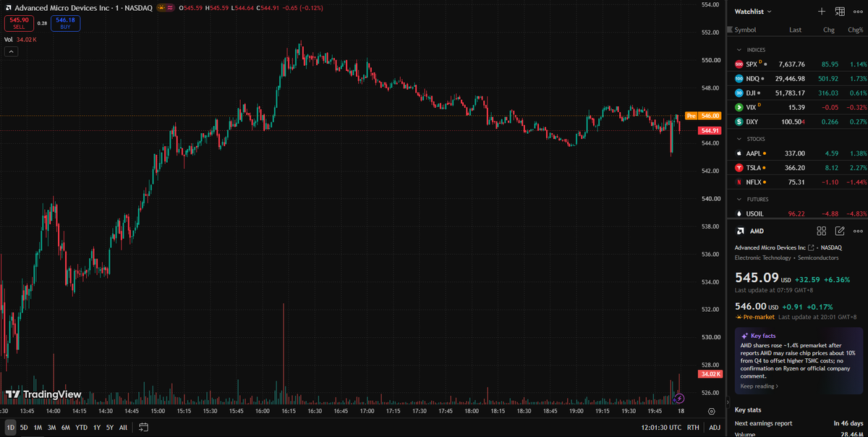
Task: Click the AMD logo in the details panel header
Action: pos(740,231)
